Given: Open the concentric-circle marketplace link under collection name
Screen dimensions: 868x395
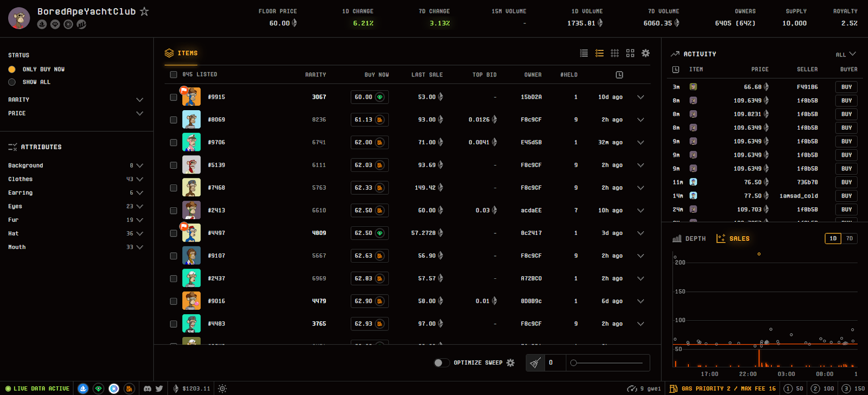Looking at the screenshot, I should coord(68,24).
